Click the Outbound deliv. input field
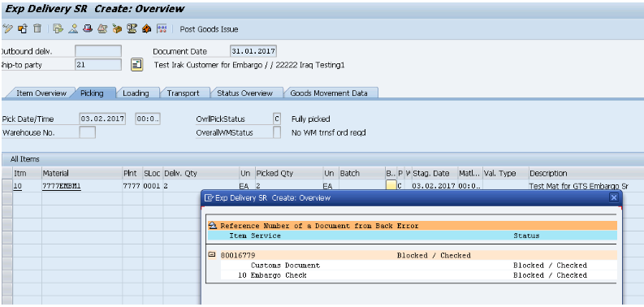The width and height of the screenshot is (644, 307). coord(98,51)
